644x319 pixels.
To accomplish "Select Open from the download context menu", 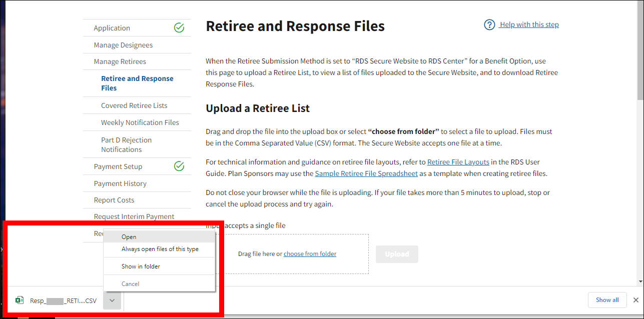I will tap(129, 237).
